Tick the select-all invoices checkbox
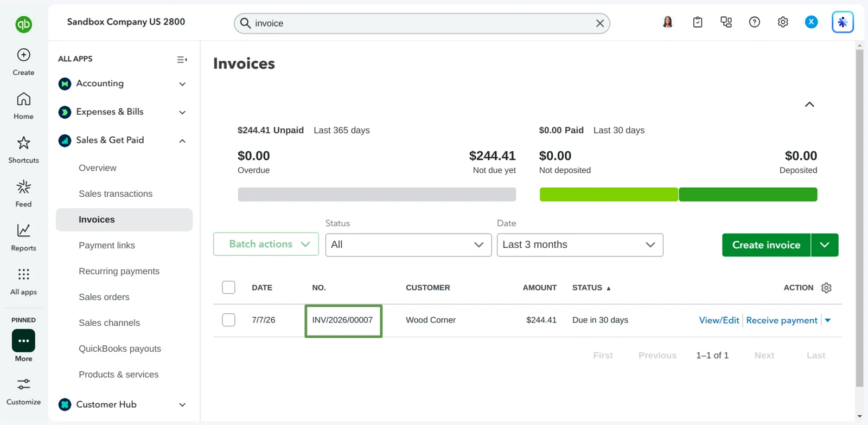 click(x=228, y=287)
